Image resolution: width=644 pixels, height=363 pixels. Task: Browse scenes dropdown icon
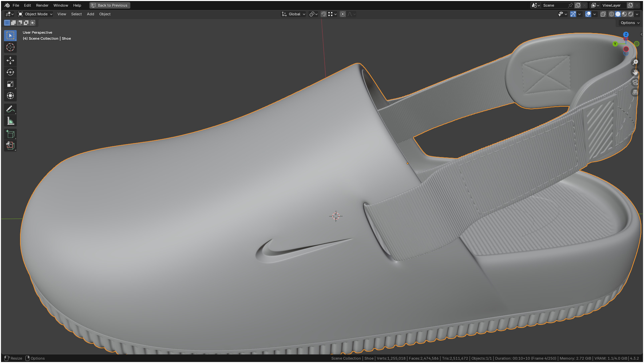pyautogui.click(x=536, y=5)
